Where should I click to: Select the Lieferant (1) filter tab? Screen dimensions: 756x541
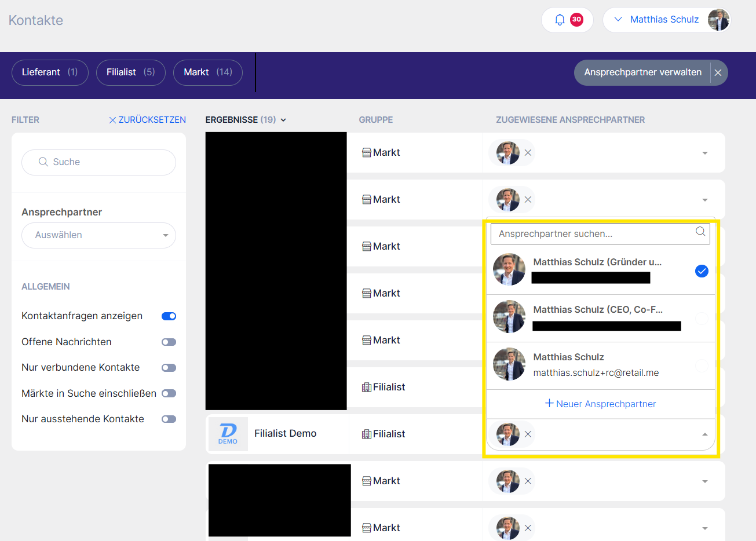(x=50, y=72)
